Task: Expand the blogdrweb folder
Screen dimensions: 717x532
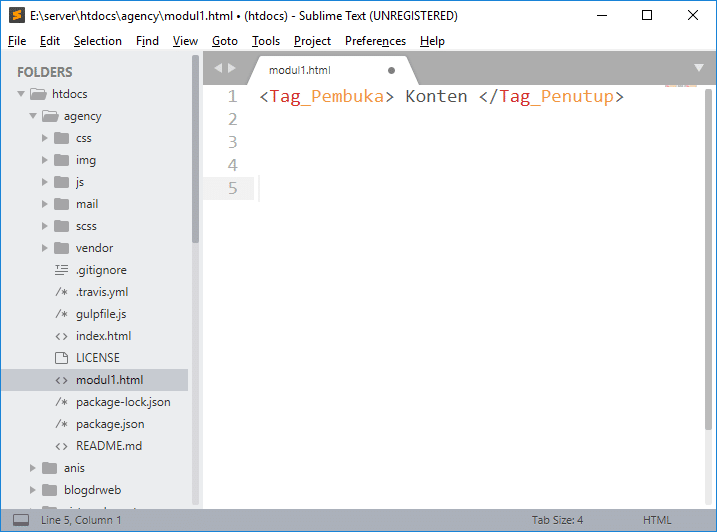Action: pyautogui.click(x=32, y=490)
